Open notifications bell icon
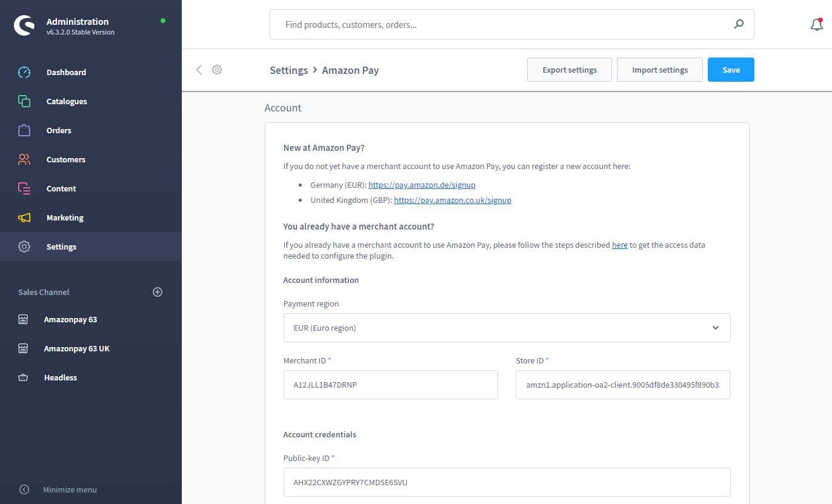The height and width of the screenshot is (504, 832). pos(817,24)
